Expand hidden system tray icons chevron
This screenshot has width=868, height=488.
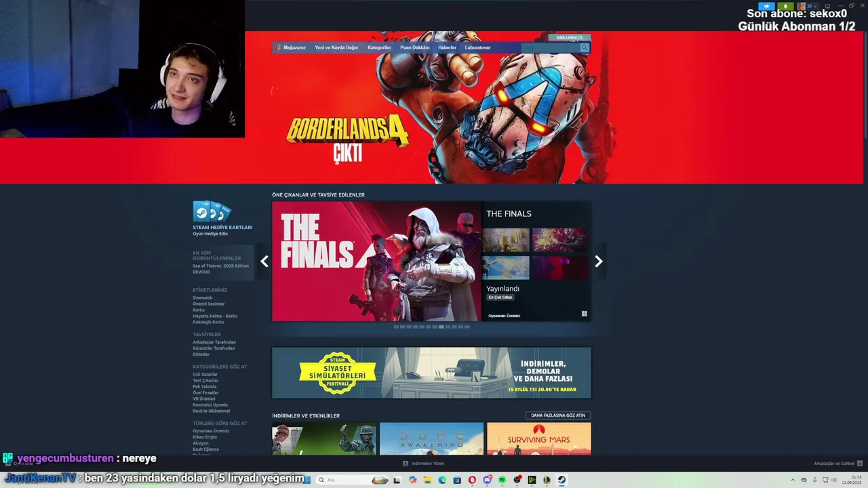[793, 480]
